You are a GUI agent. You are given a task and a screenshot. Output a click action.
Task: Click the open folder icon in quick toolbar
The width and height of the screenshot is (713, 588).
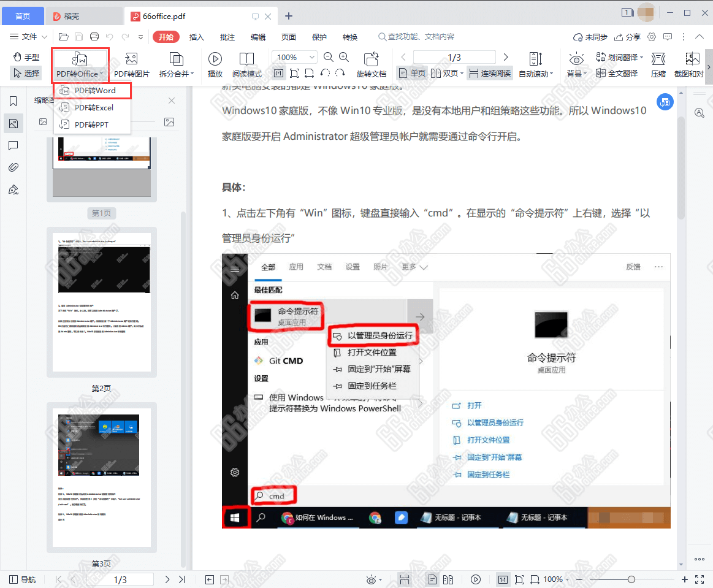pos(64,37)
